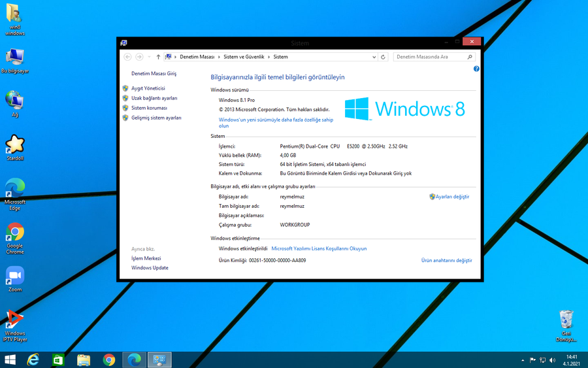Click the processor Pentium(R) Dual-Core value
Viewport: 588px width, 368px height.
(x=344, y=146)
